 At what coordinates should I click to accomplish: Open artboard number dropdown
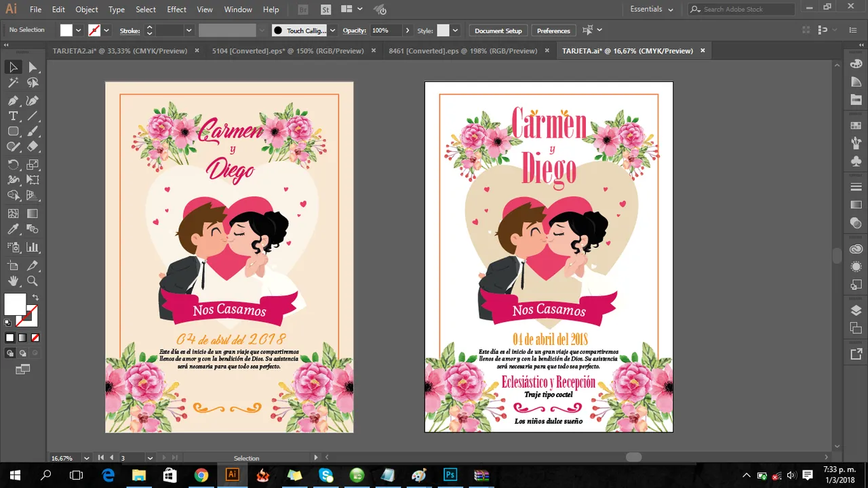(x=150, y=458)
